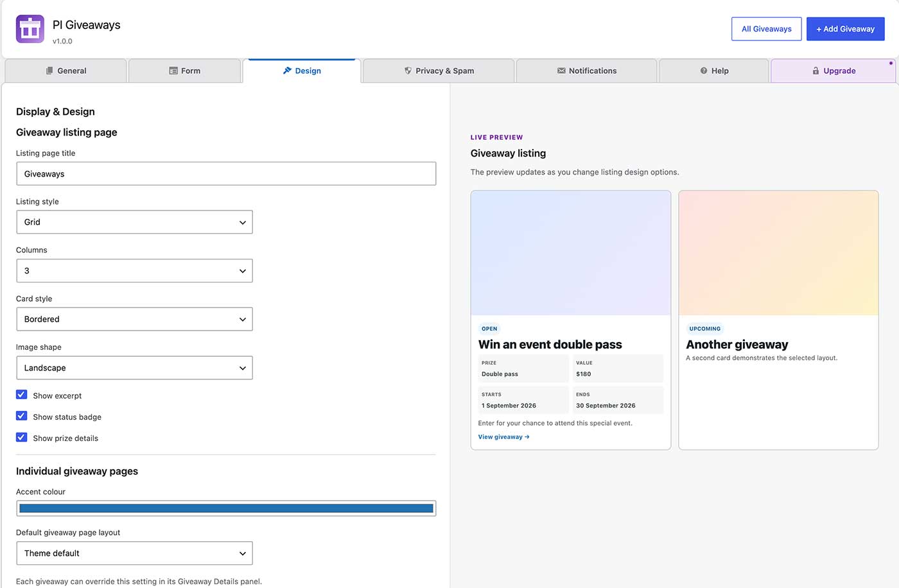Screen dimensions: 899x588
Task: Click the $180 value text
Action: (584, 374)
